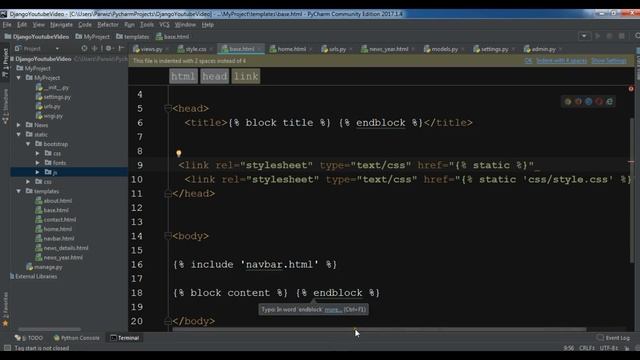
Task: Collapse the inner MyProject folder
Action: click(x=18, y=78)
